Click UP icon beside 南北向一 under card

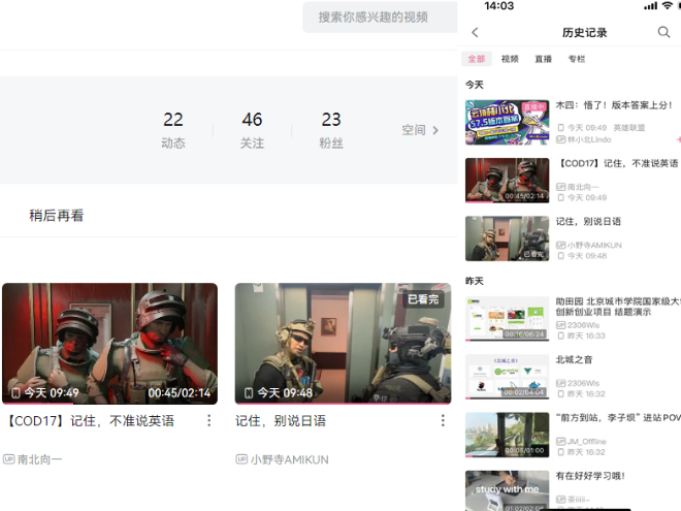[x=9, y=459]
